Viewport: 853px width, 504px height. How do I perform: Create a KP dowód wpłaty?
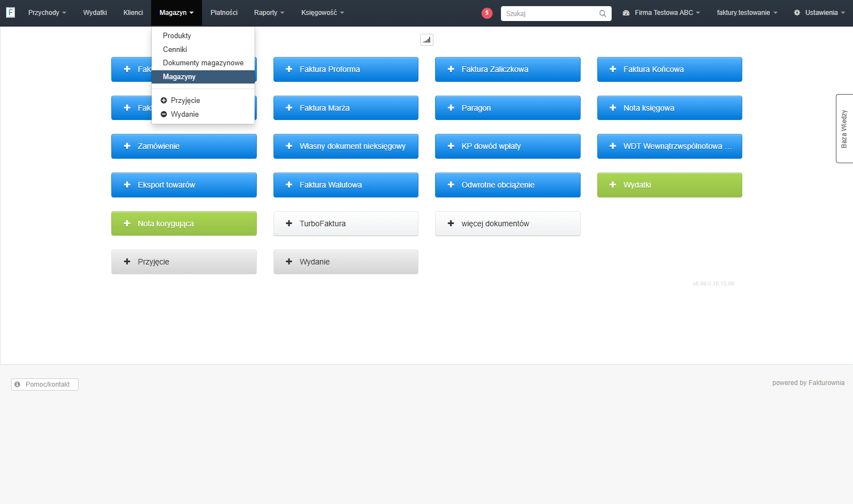click(x=508, y=146)
